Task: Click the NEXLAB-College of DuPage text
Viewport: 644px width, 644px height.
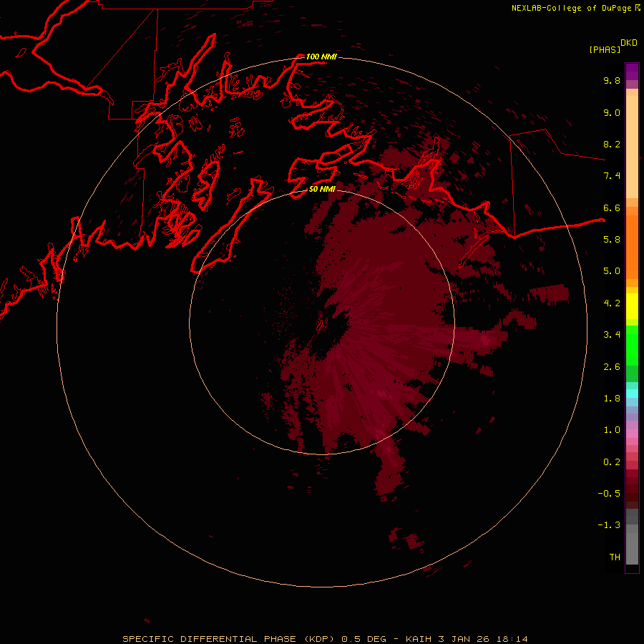Action: click(571, 8)
